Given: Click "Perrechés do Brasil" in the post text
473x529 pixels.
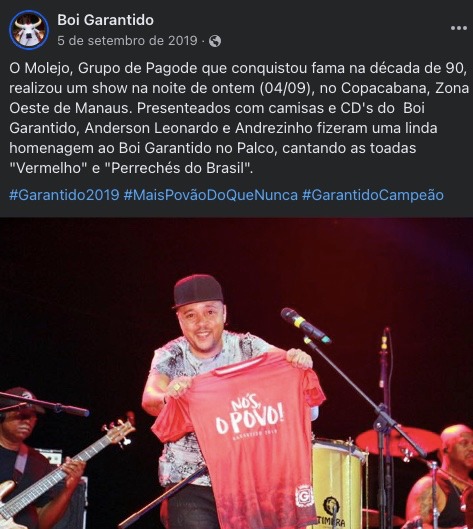Looking at the screenshot, I should pyautogui.click(x=177, y=168).
